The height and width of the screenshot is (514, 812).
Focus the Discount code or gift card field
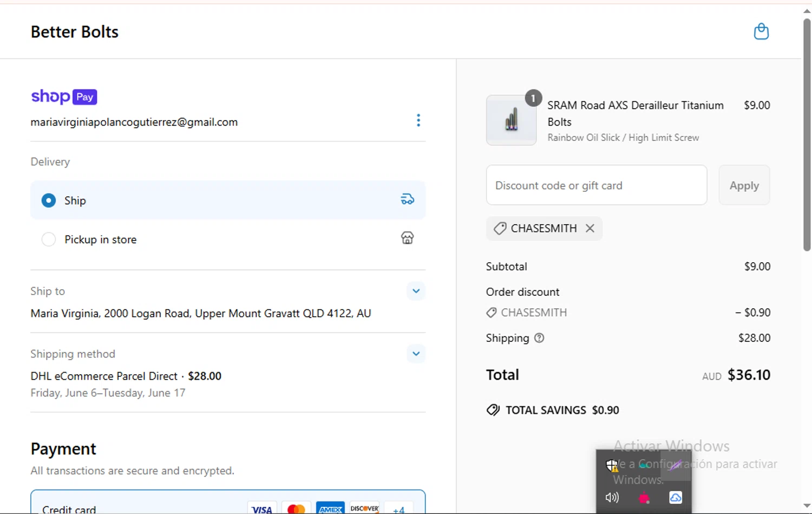pos(597,185)
